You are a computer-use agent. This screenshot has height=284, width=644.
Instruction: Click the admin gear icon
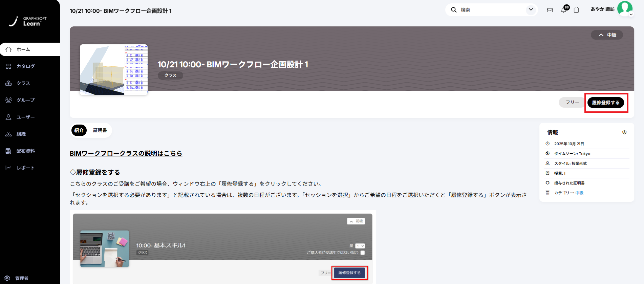(x=7, y=278)
